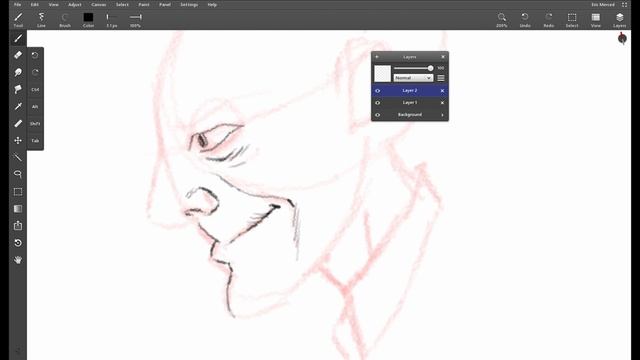Select the Background layer row
Viewport: 640px width, 360px height.
point(410,115)
